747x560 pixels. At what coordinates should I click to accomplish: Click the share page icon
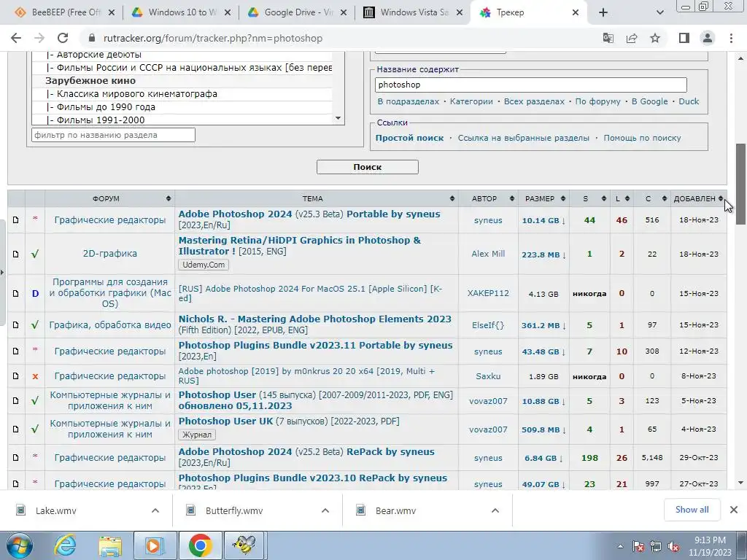pos(632,38)
